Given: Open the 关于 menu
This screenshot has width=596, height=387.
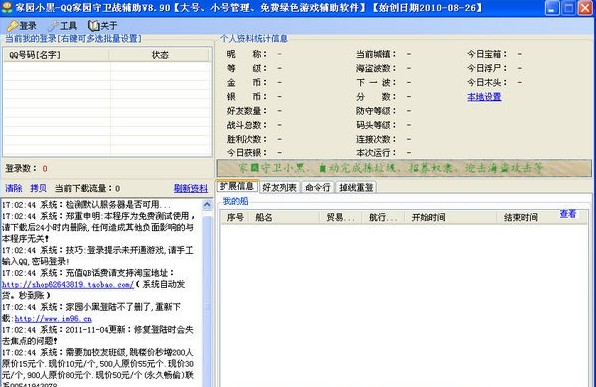Looking at the screenshot, I should (103, 26).
